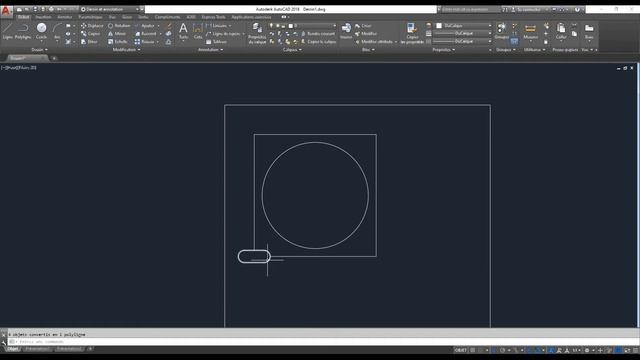The image size is (640, 360).
Task: Click the Réseau (array) tool
Action: [x=144, y=42]
